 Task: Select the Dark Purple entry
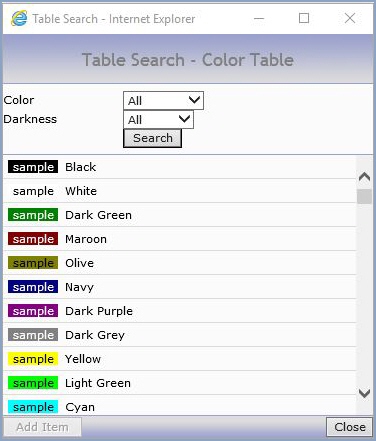point(180,311)
